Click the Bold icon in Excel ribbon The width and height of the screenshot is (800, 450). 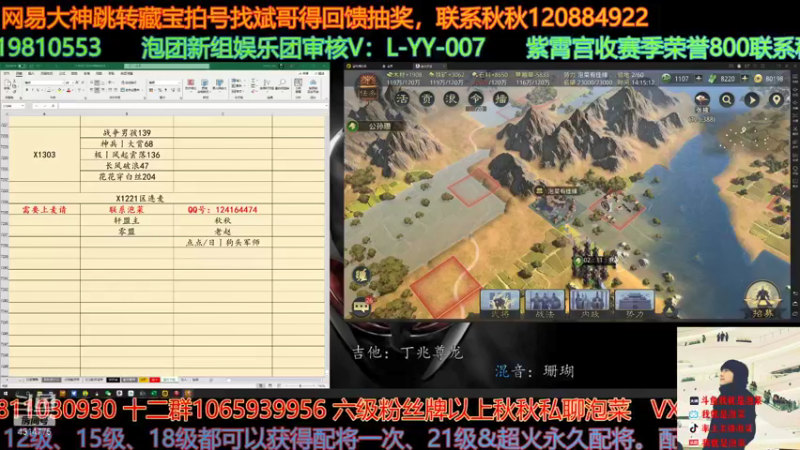coord(27,90)
